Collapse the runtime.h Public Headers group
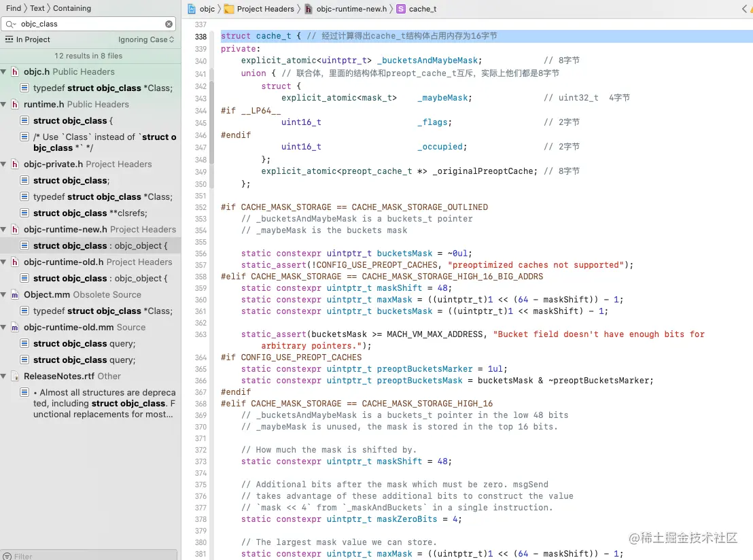This screenshot has width=753, height=560. [4, 104]
